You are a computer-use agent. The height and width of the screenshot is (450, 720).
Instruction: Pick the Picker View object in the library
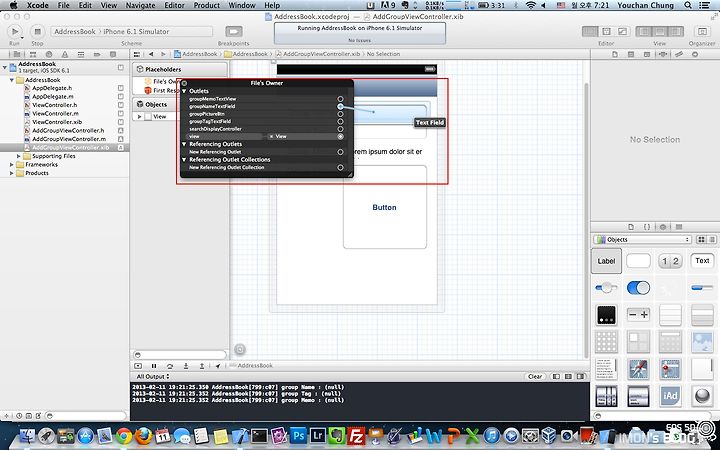click(606, 396)
